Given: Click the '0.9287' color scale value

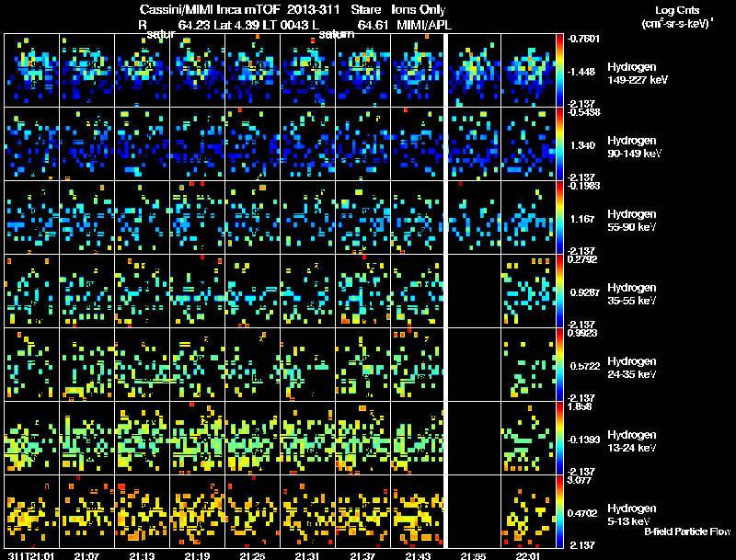Looking at the screenshot, I should click(585, 292).
